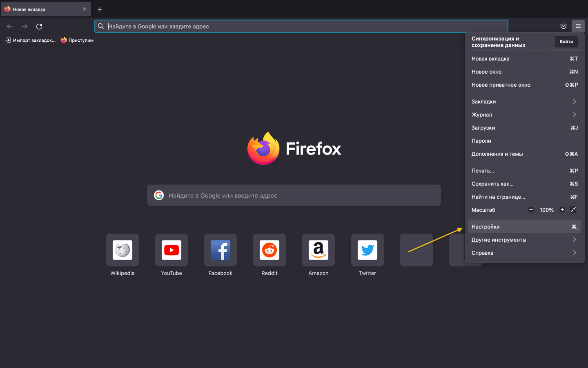Reload the page with the refresh icon
This screenshot has width=588, height=368.
tap(39, 26)
